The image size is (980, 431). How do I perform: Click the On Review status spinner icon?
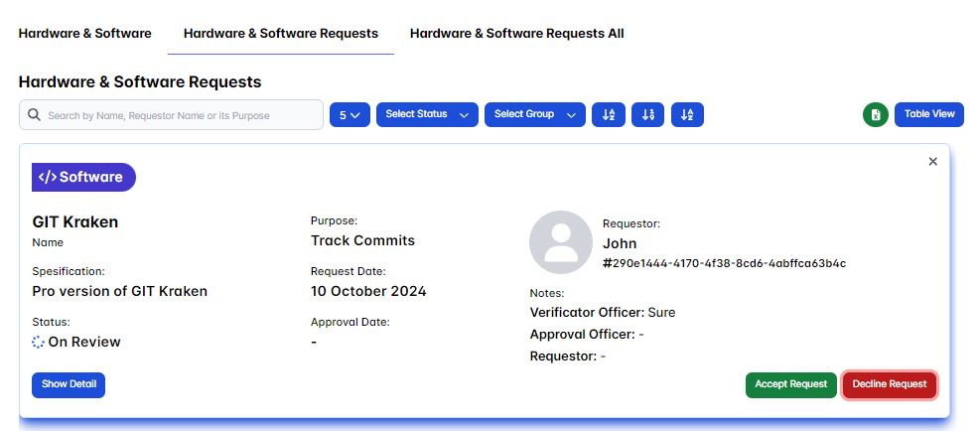click(39, 342)
